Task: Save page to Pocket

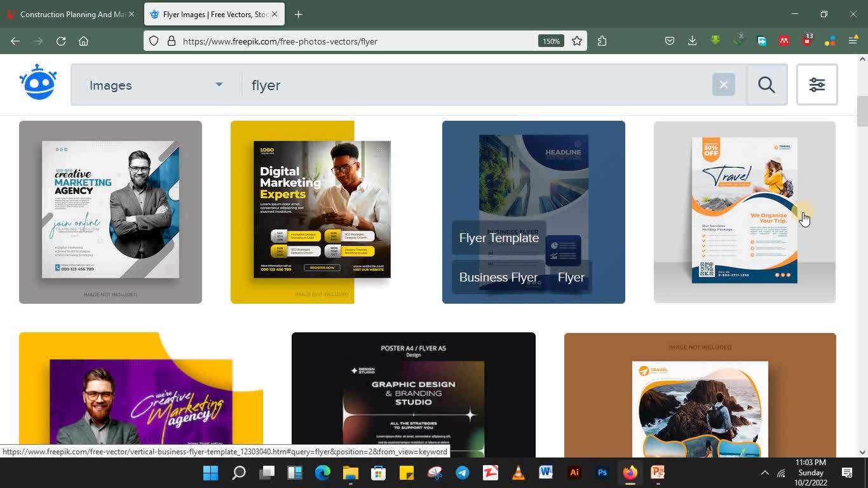Action: pyautogui.click(x=670, y=41)
